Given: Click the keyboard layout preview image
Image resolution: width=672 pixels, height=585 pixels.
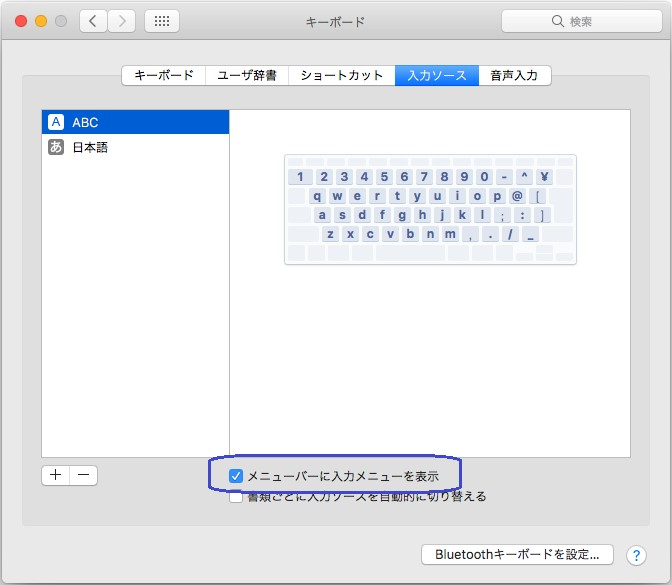Looking at the screenshot, I should [430, 209].
